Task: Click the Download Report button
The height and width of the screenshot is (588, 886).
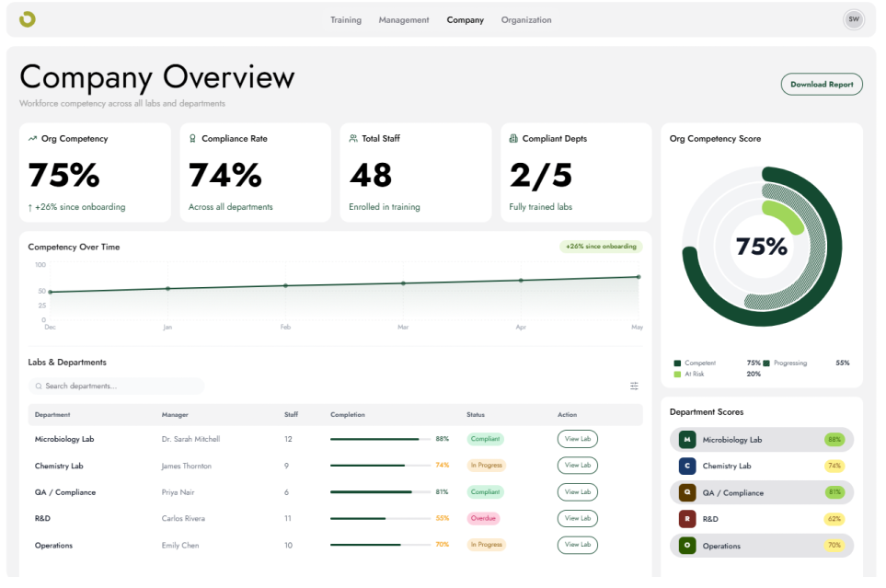Action: point(822,85)
